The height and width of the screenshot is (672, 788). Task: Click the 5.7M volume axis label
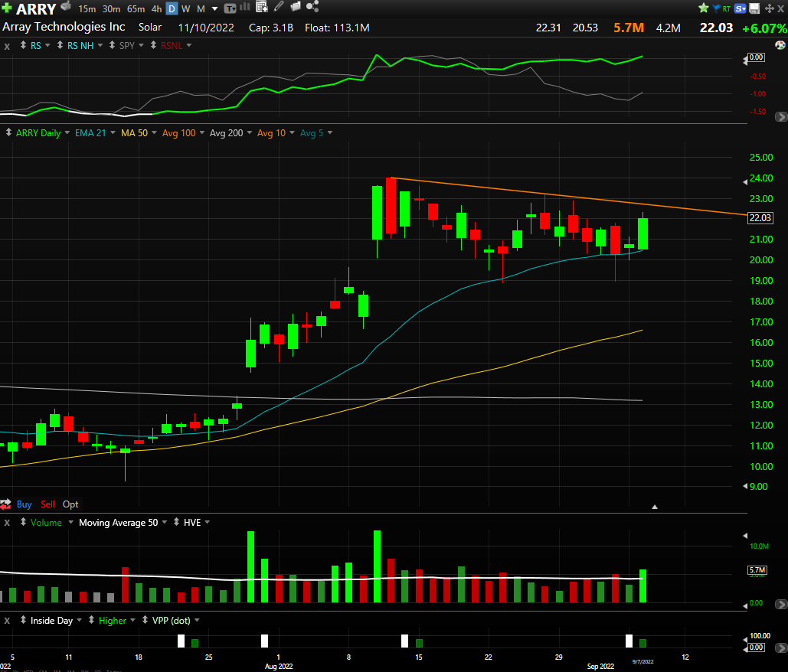[757, 570]
